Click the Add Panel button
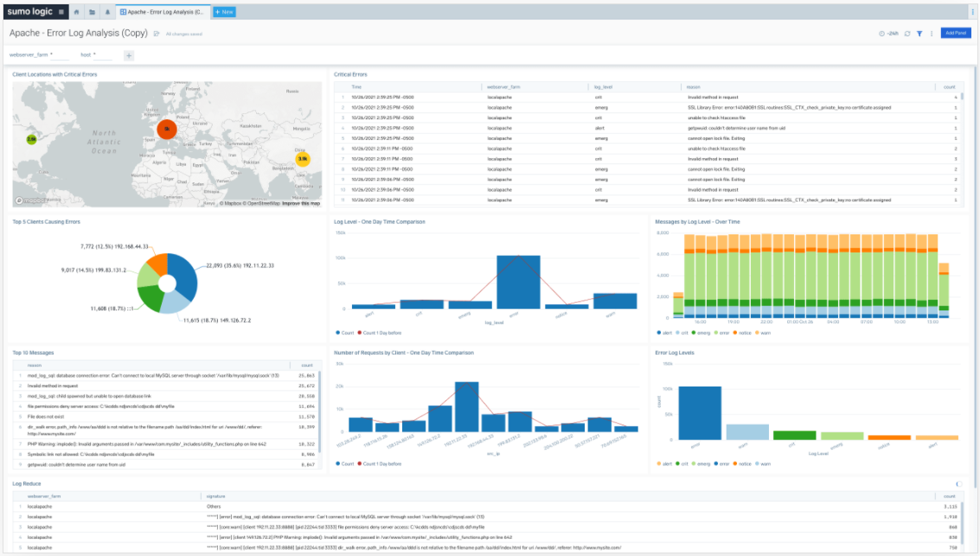The image size is (980, 556). (956, 33)
